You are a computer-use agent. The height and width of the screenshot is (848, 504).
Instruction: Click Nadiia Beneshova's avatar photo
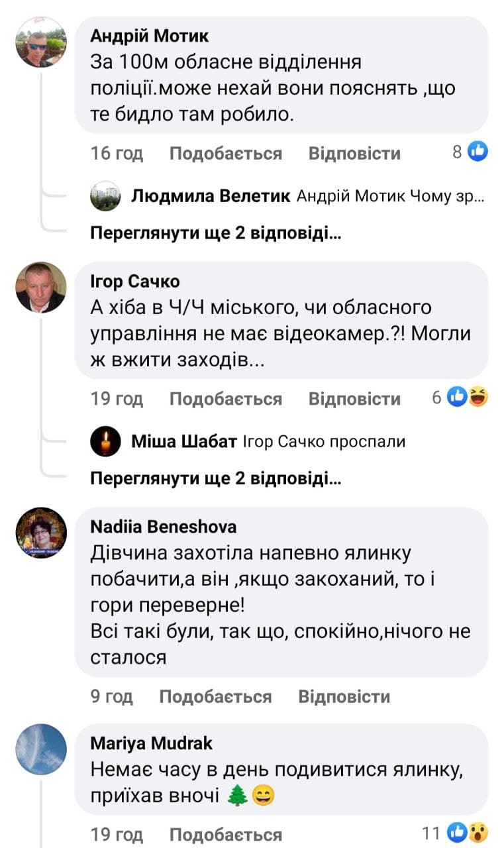(x=41, y=533)
